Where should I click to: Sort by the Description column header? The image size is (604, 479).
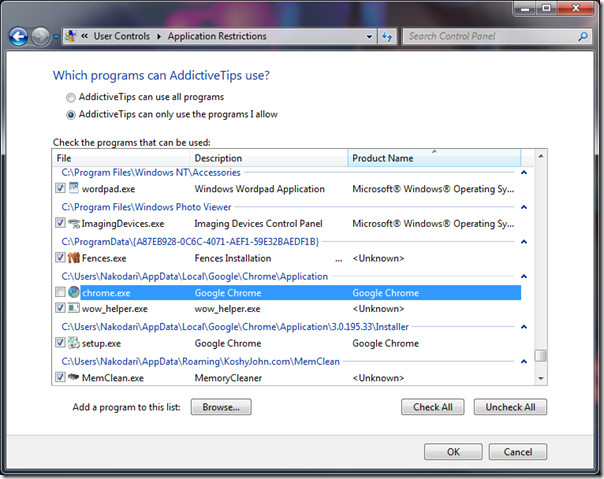268,158
